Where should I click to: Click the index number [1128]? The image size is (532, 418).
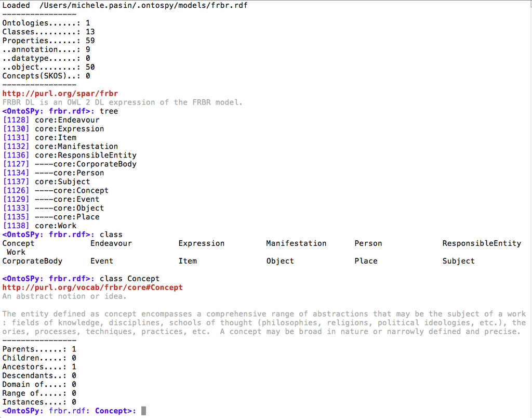[16, 120]
